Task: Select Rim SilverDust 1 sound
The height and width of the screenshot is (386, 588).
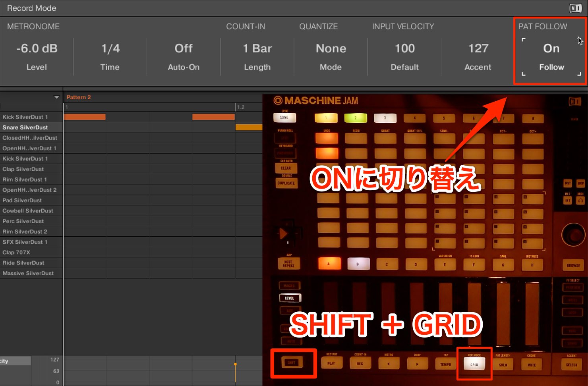Action: pyautogui.click(x=31, y=179)
